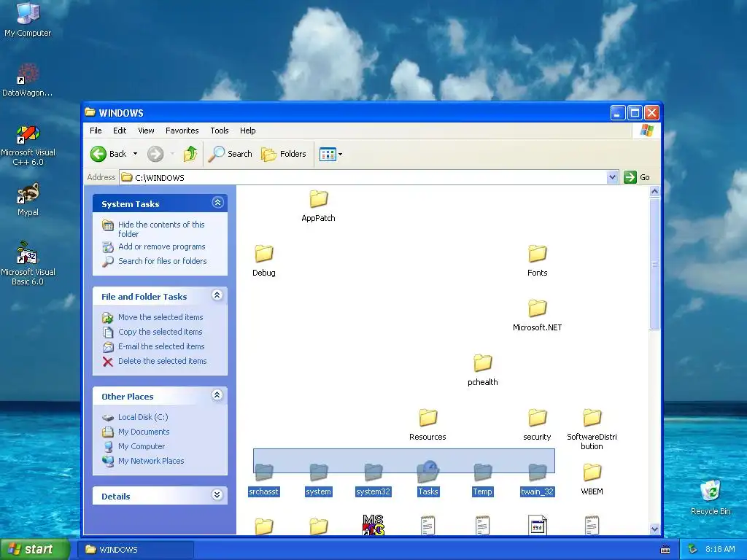Open the Recycle Bin desktop icon

pos(711,497)
